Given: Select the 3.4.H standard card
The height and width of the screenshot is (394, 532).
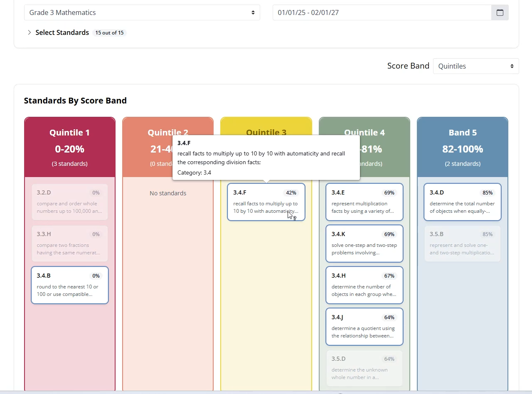Looking at the screenshot, I should click(x=365, y=285).
